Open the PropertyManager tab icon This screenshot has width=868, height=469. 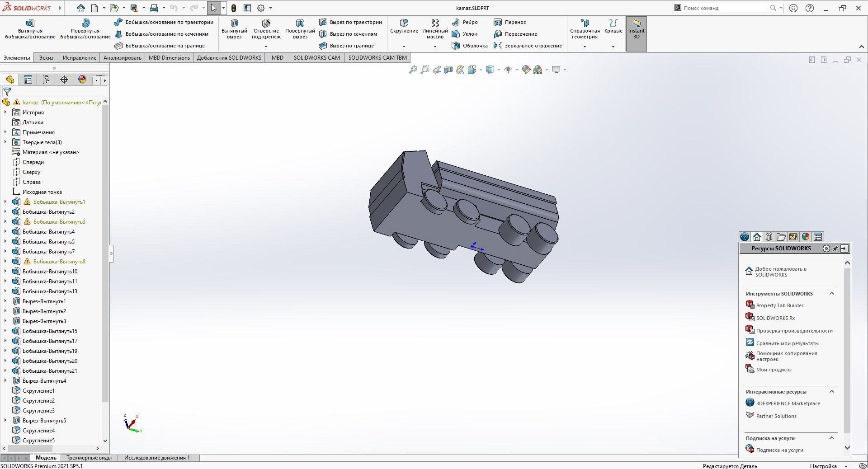point(28,80)
